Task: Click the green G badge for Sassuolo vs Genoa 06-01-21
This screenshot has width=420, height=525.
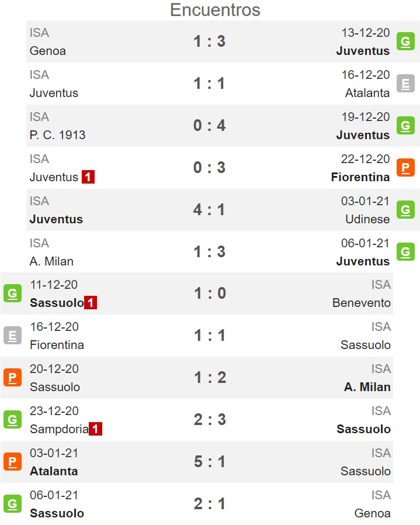Action: 12,504
